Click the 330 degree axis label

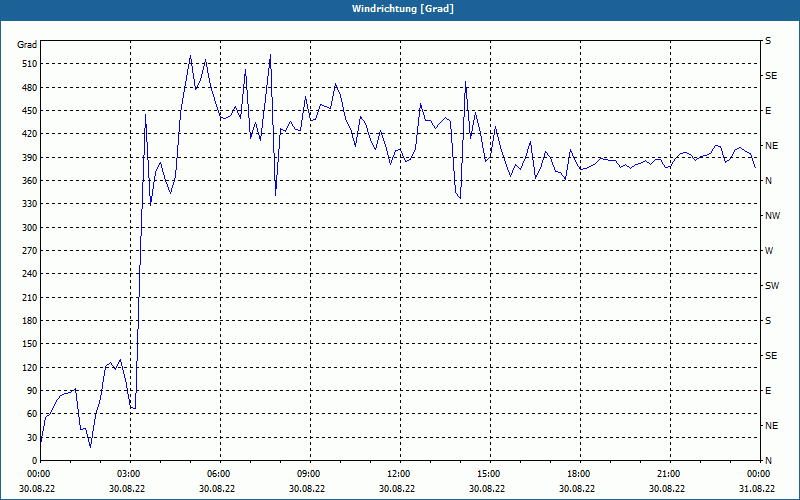tap(30, 204)
